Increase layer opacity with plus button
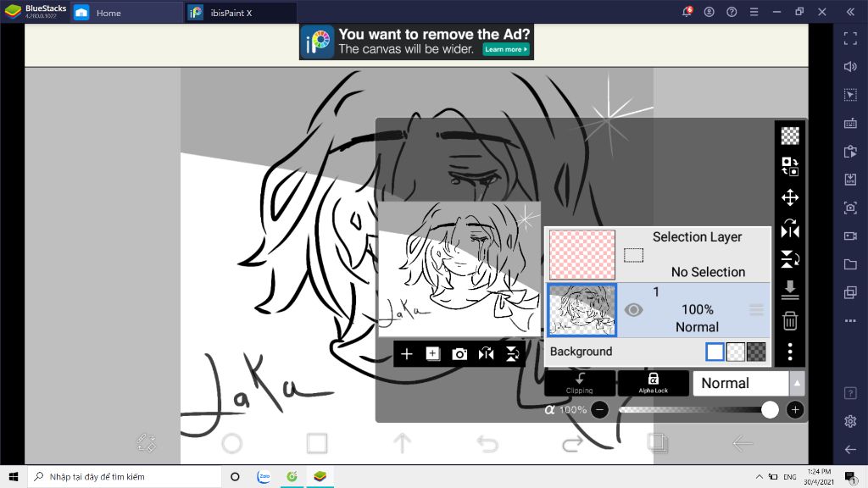 (x=795, y=410)
